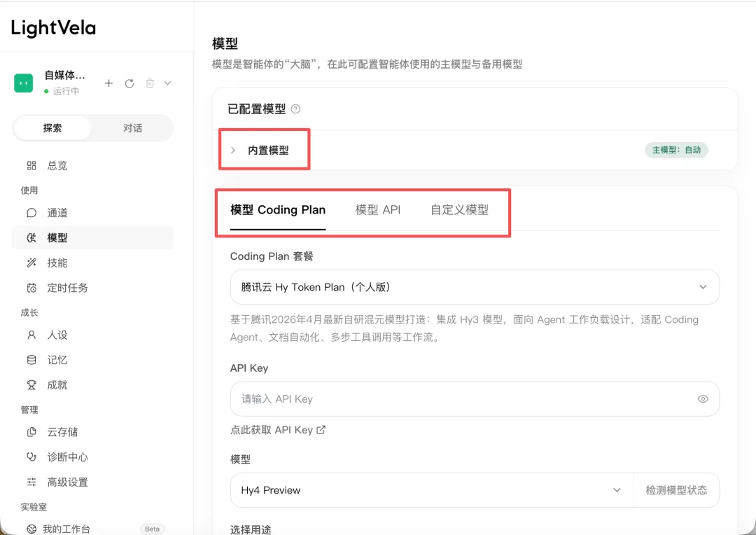Viewport: 756px width, 535px height.
Task: Click the 云存储 sidebar label
Action: (63, 432)
